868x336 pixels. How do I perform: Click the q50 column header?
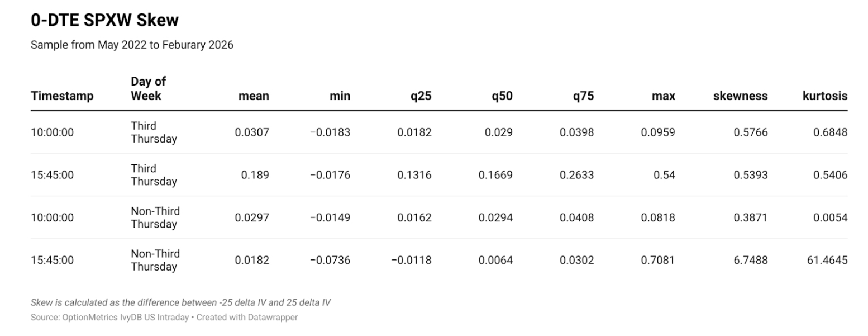[x=502, y=96]
